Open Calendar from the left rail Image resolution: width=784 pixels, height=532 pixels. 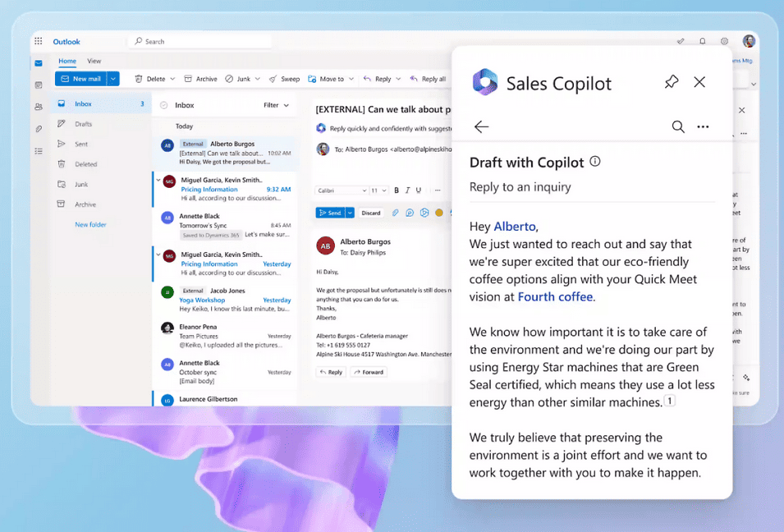[39, 85]
